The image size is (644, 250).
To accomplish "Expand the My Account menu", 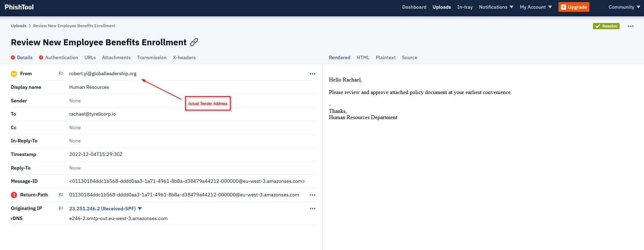I will coord(536,7).
